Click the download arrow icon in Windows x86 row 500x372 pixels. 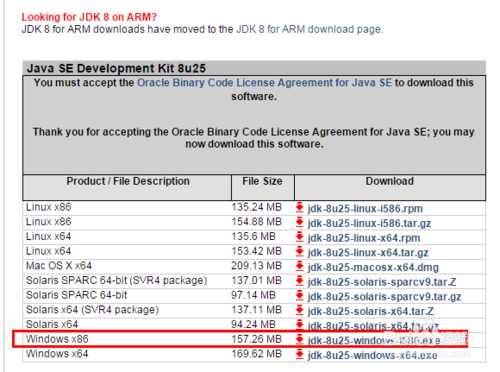pyautogui.click(x=300, y=339)
